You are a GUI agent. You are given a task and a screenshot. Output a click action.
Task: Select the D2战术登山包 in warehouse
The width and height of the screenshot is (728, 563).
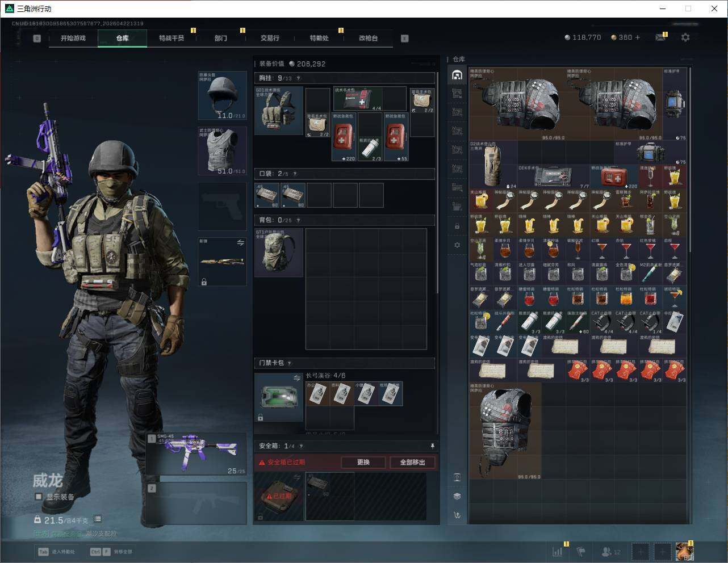[493, 165]
